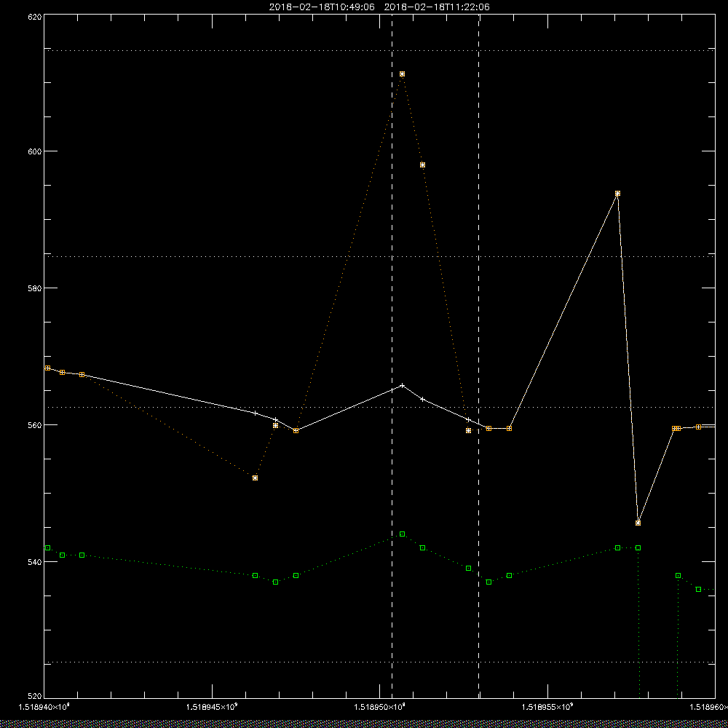This screenshot has width=728, height=728.
Task: Click the end timestamp 2018-02-18T11:22:06 in the title
Action: click(x=437, y=7)
